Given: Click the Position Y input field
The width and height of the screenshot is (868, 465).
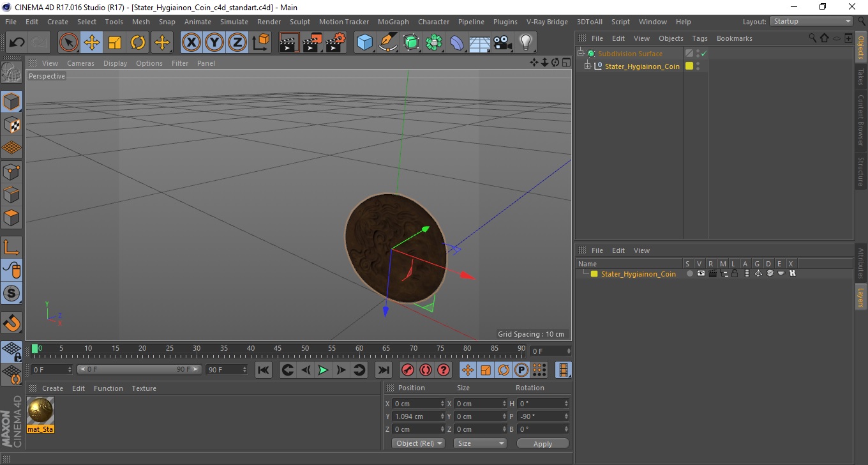Looking at the screenshot, I should 418,416.
